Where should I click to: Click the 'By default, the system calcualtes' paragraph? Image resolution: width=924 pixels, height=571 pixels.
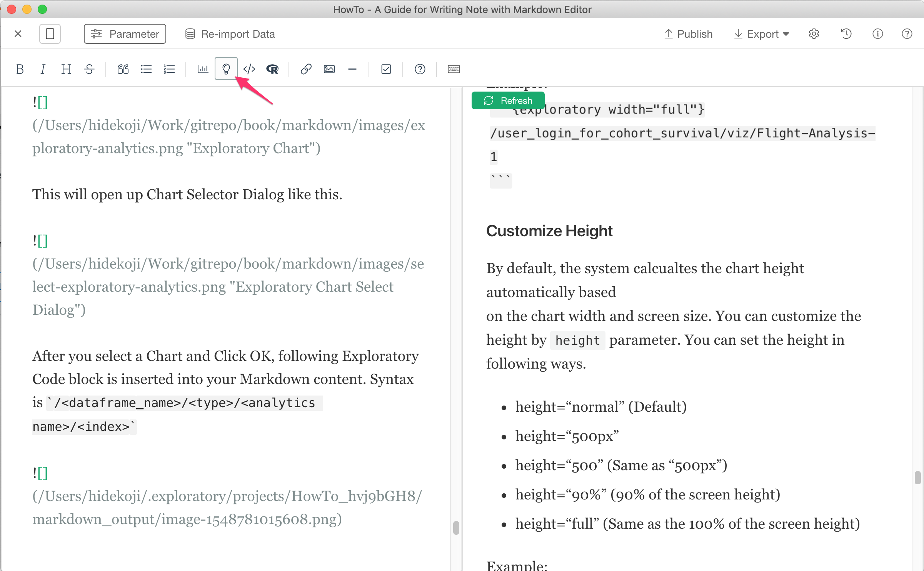[x=673, y=316]
